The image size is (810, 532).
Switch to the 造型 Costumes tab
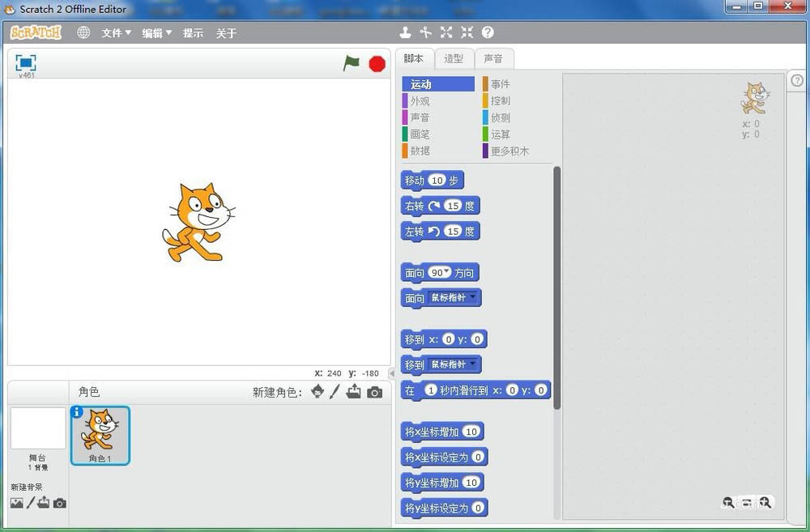[454, 58]
